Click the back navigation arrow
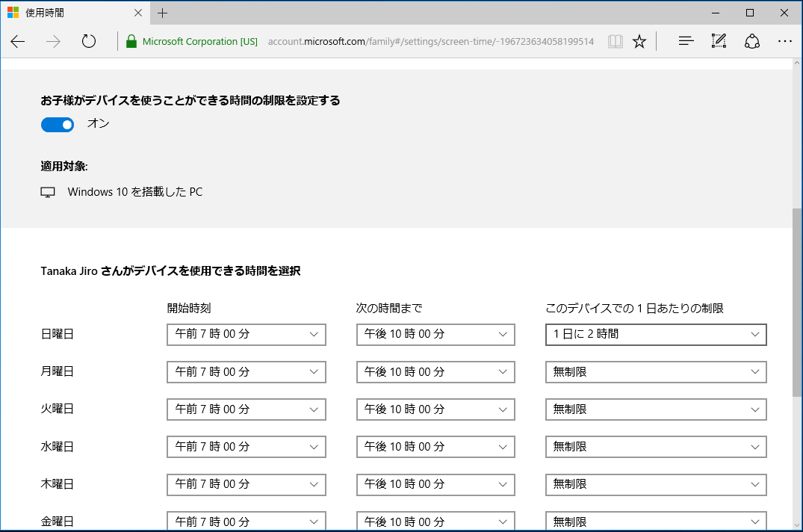Viewport: 803px width, 532px height. pos(17,41)
